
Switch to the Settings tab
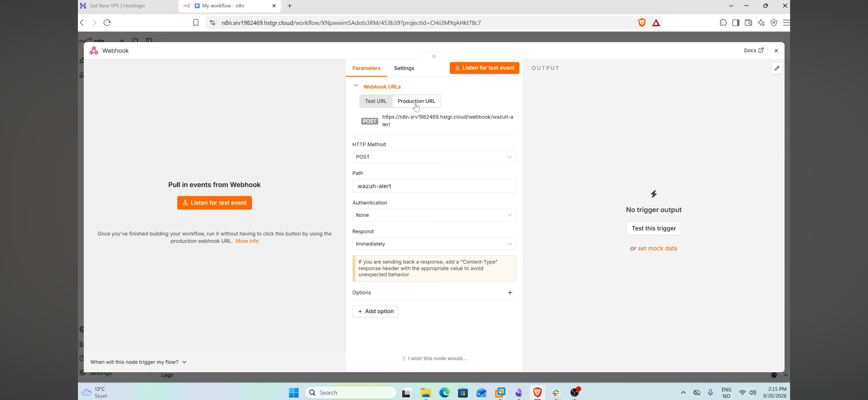click(x=404, y=68)
